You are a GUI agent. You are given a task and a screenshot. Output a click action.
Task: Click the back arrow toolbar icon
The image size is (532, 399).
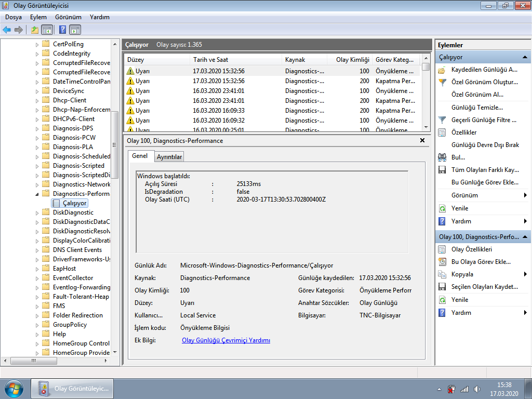pos(7,30)
